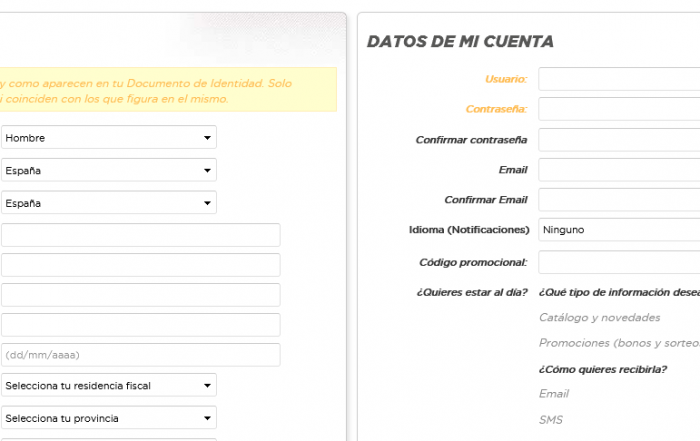700x441 pixels.
Task: Click the Código promocional input field
Action: [x=619, y=262]
